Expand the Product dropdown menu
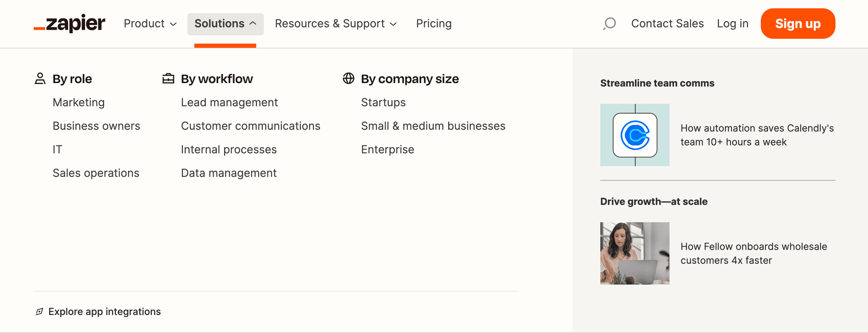Image resolution: width=868 pixels, height=333 pixels. point(150,24)
